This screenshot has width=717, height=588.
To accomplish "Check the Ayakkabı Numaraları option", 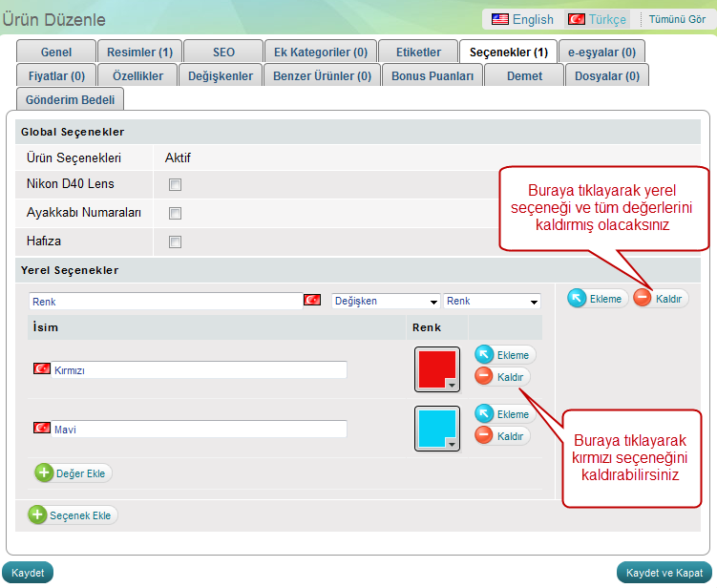I will (175, 214).
